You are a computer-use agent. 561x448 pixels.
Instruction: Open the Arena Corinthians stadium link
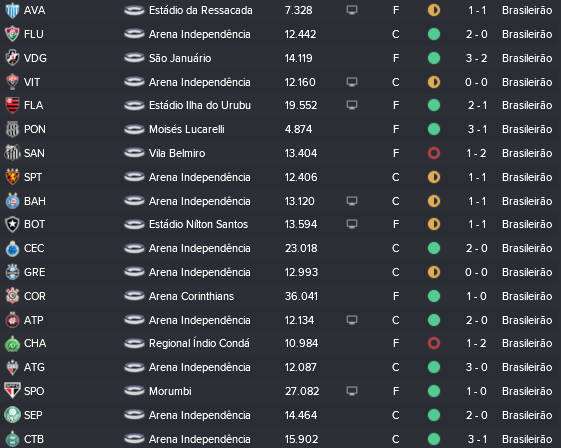tap(191, 296)
